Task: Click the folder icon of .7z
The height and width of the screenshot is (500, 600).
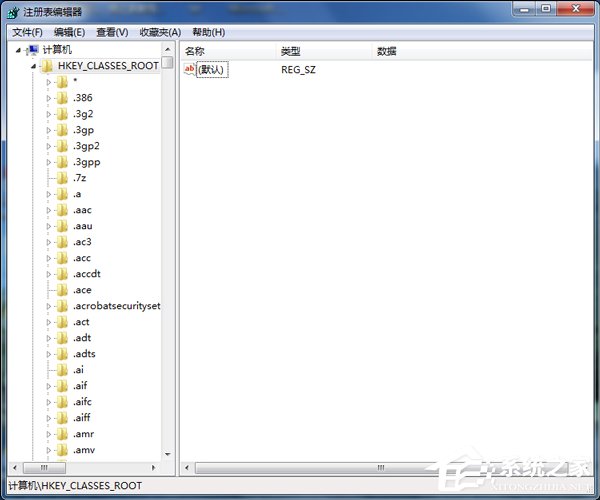Action: (x=62, y=178)
